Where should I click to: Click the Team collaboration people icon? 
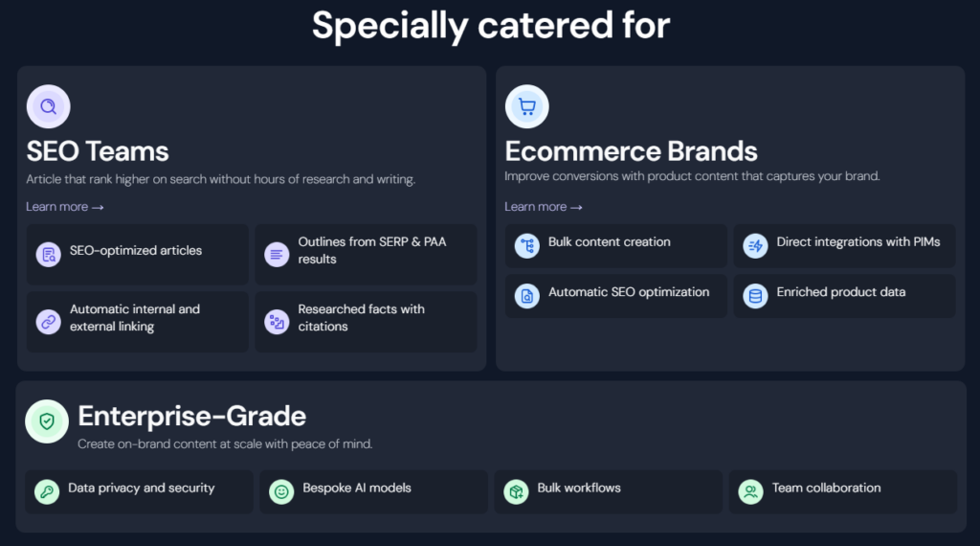750,492
